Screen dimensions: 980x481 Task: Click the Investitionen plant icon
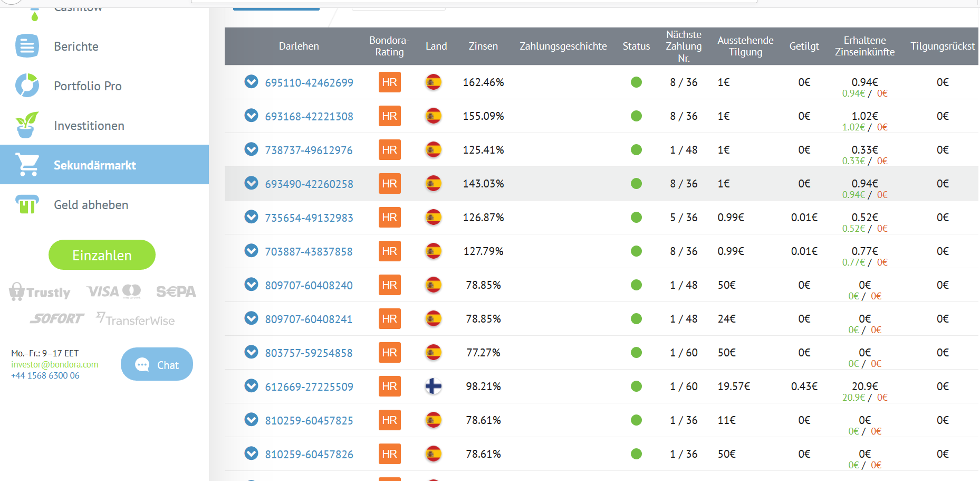27,125
